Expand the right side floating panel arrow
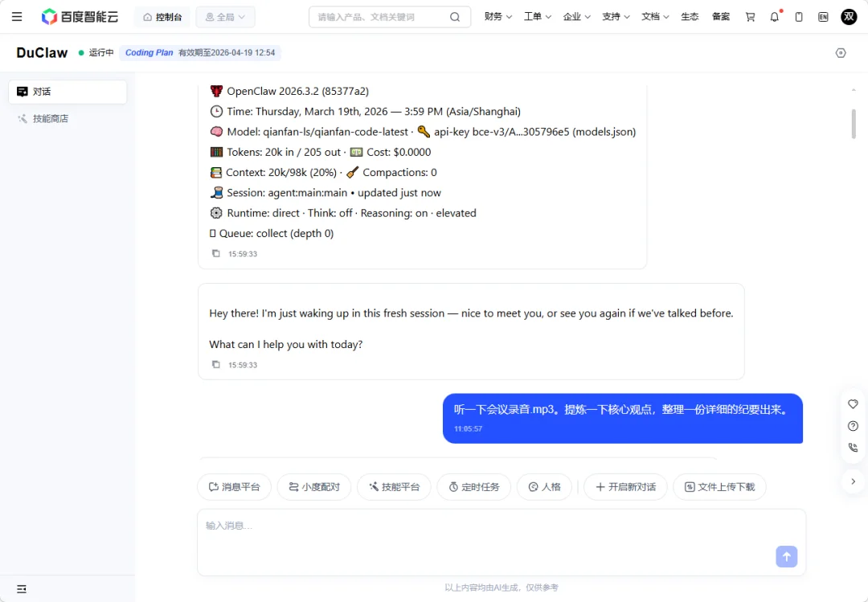This screenshot has height=602, width=868. pos(853,481)
